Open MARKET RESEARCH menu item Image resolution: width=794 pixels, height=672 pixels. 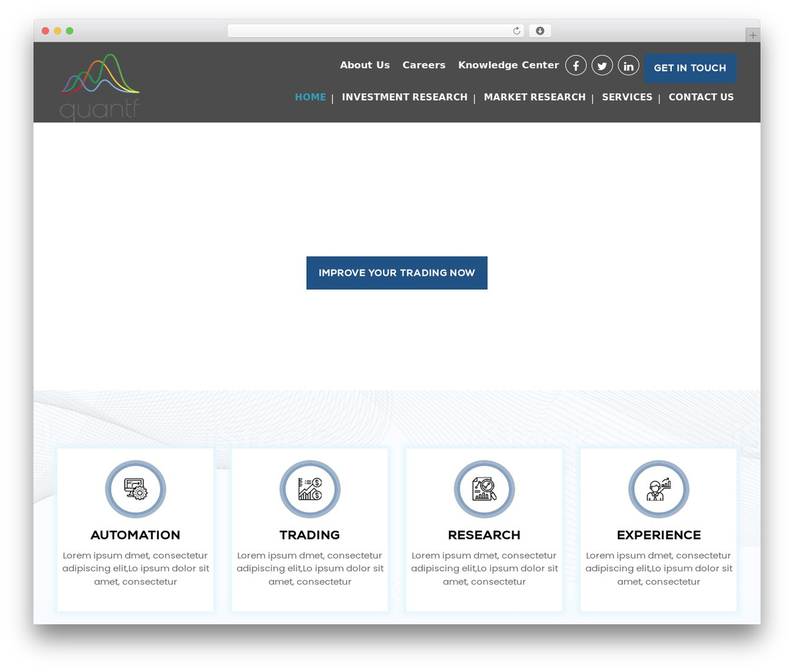pyautogui.click(x=535, y=97)
